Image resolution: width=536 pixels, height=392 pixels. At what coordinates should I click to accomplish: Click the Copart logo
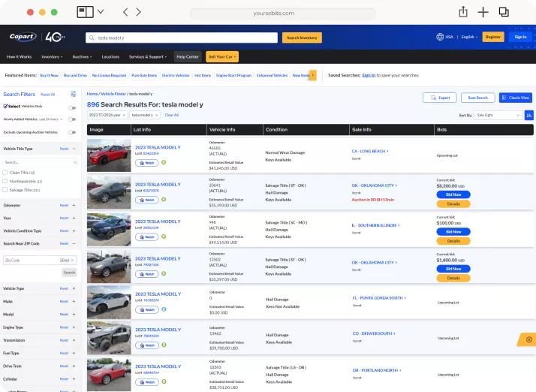23,37
